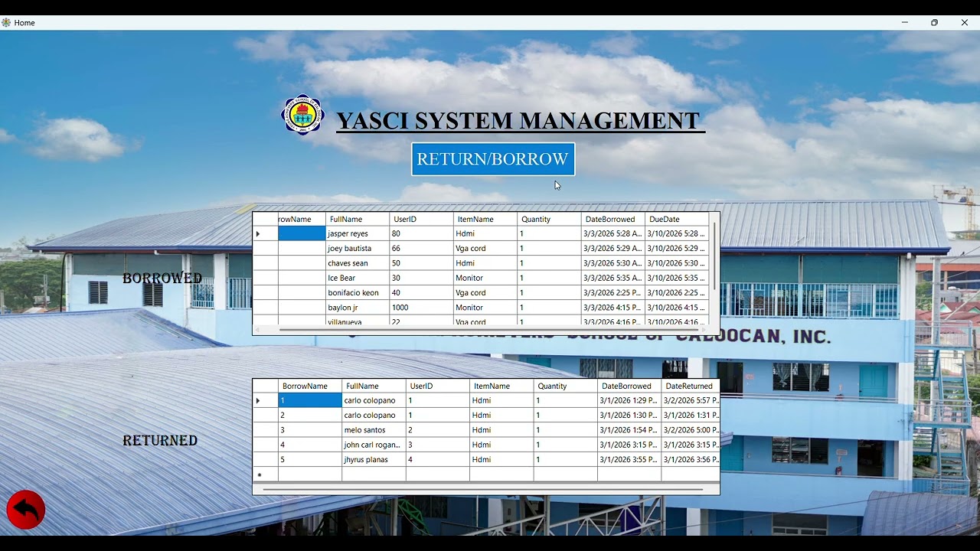The image size is (980, 551).
Task: Select returned row header for carlo colopano 1
Action: (x=265, y=400)
